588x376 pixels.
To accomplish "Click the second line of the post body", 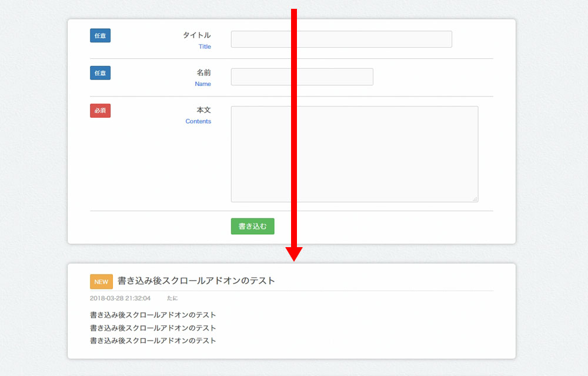I will pyautogui.click(x=153, y=328).
